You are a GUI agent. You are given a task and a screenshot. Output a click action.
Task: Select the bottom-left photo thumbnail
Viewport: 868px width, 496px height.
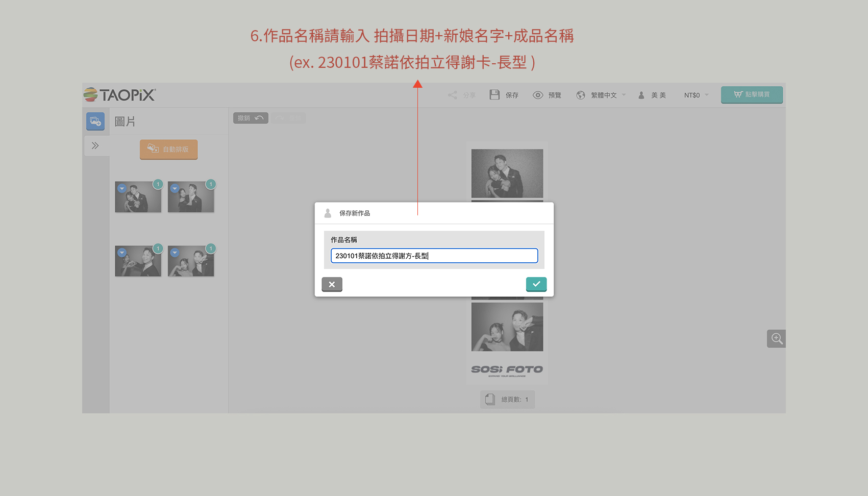138,262
